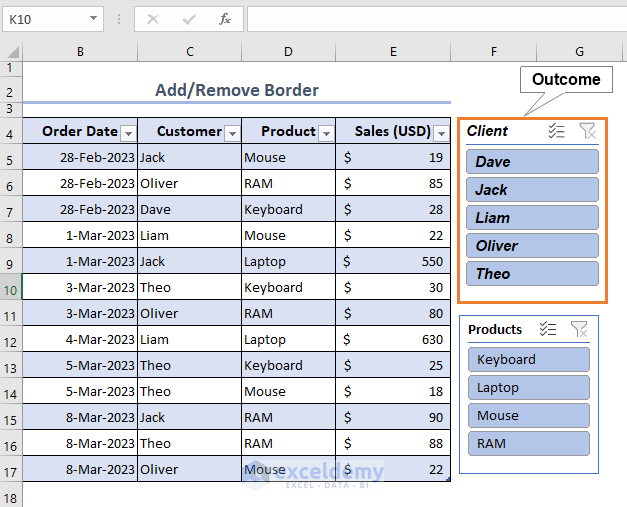This screenshot has height=507, width=627.
Task: Toggle multi-select in Products slicer
Action: coord(548,329)
